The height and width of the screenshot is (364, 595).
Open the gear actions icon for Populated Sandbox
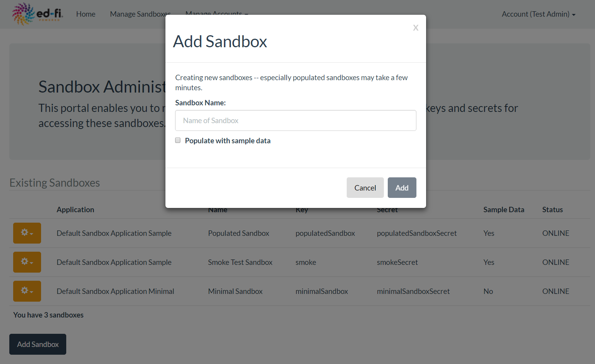[x=25, y=233]
